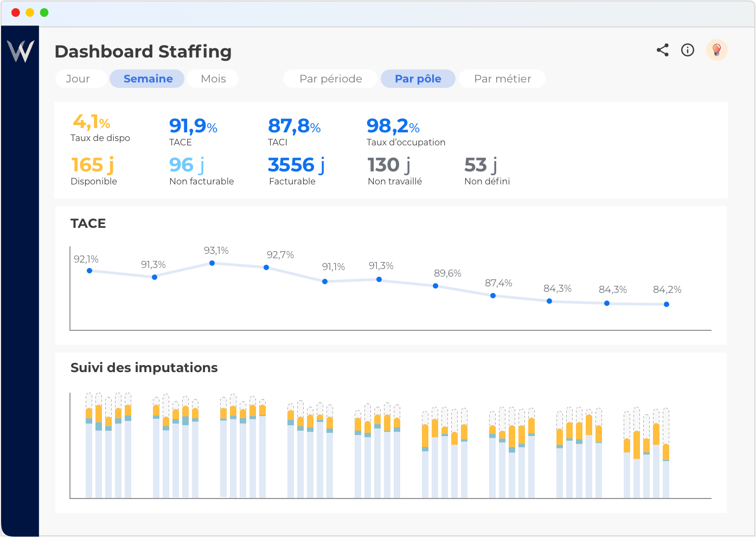This screenshot has width=756, height=537.
Task: Click the lightbulb tips icon
Action: [x=716, y=50]
